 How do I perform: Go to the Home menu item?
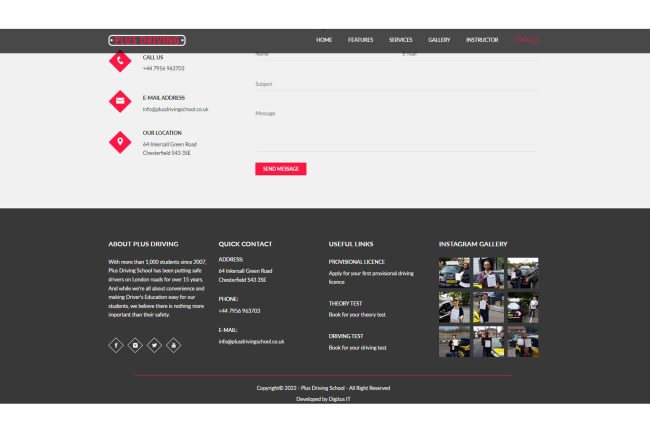tap(324, 40)
